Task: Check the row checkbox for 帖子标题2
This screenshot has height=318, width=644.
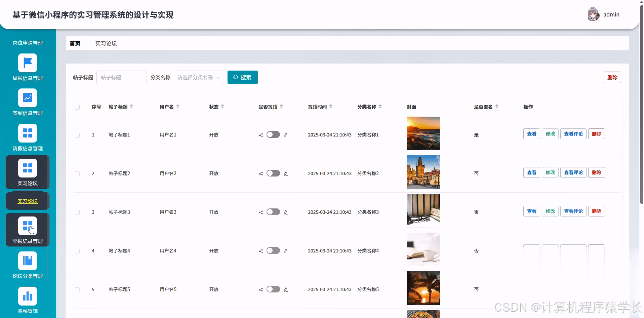Action: click(x=77, y=173)
